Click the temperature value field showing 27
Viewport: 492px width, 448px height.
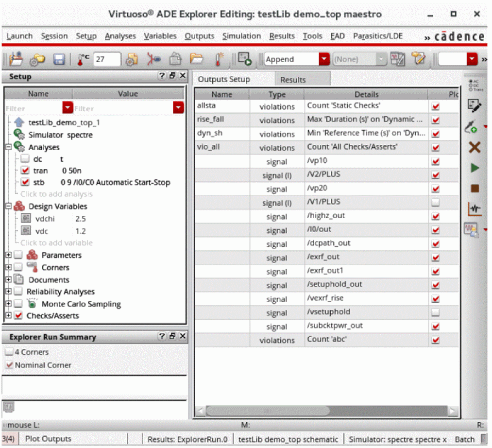pos(106,59)
